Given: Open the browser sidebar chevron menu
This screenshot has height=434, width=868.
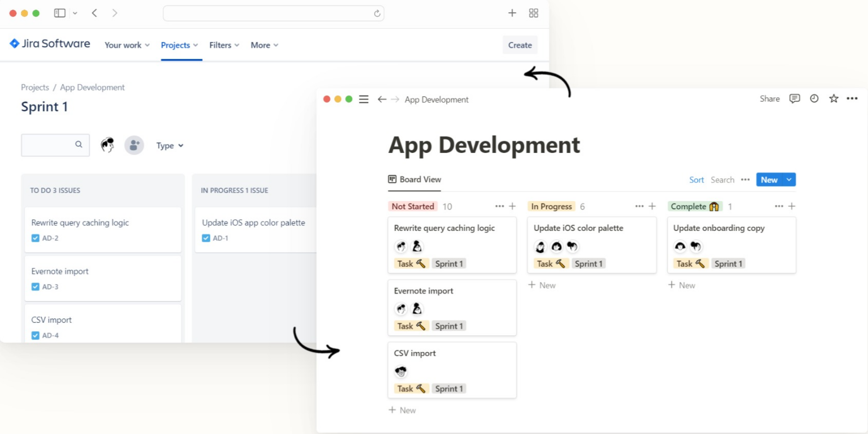Looking at the screenshot, I should (x=75, y=13).
